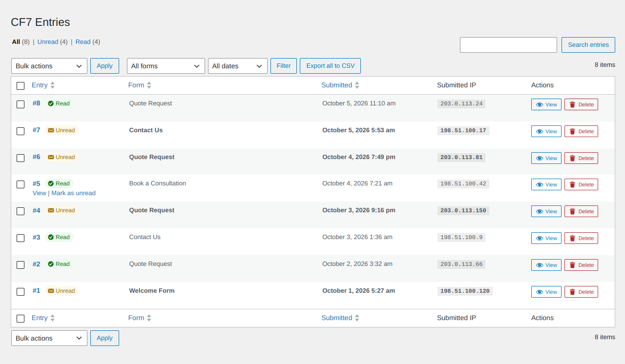Delete entry #7 using the trash button
Viewport: 625px width, 364px height.
pyautogui.click(x=581, y=131)
